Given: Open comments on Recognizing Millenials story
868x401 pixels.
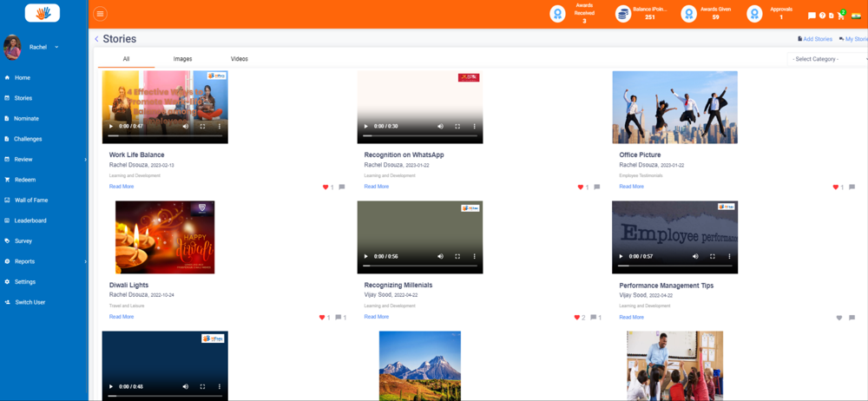Looking at the screenshot, I should click(594, 318).
